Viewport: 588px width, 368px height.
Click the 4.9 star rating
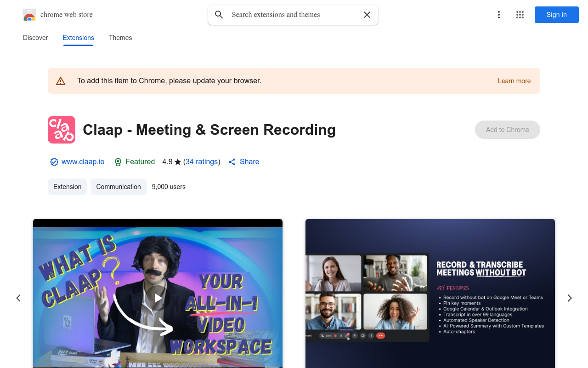click(172, 162)
